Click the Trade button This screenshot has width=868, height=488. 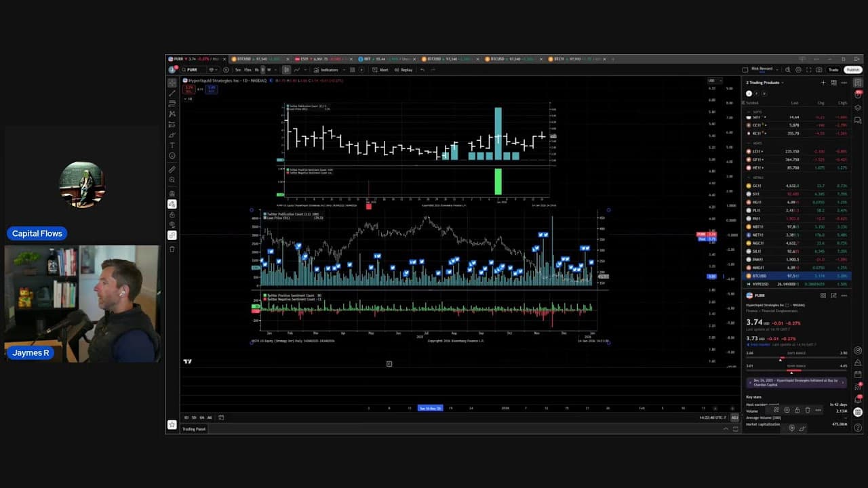(833, 69)
